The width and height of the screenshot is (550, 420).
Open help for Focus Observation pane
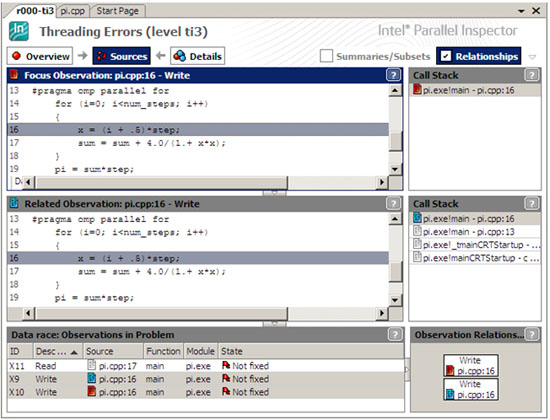tap(393, 75)
